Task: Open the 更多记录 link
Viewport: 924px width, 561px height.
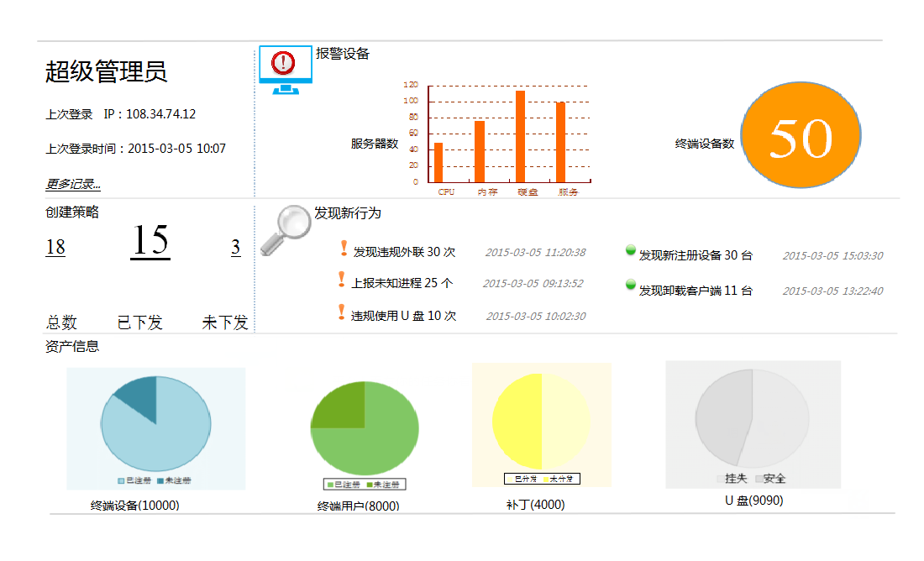Action: (x=73, y=184)
